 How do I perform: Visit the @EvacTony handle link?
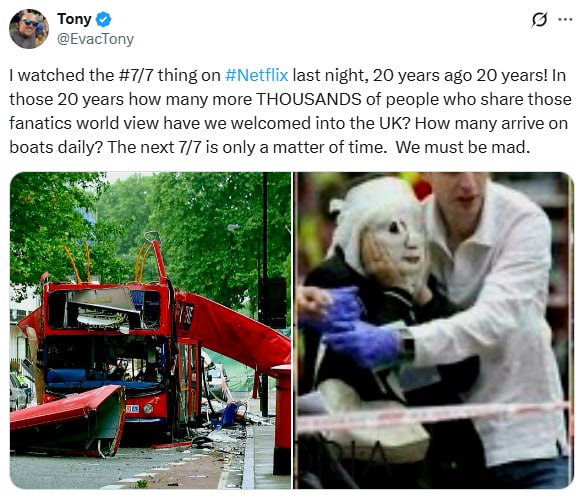(95, 39)
